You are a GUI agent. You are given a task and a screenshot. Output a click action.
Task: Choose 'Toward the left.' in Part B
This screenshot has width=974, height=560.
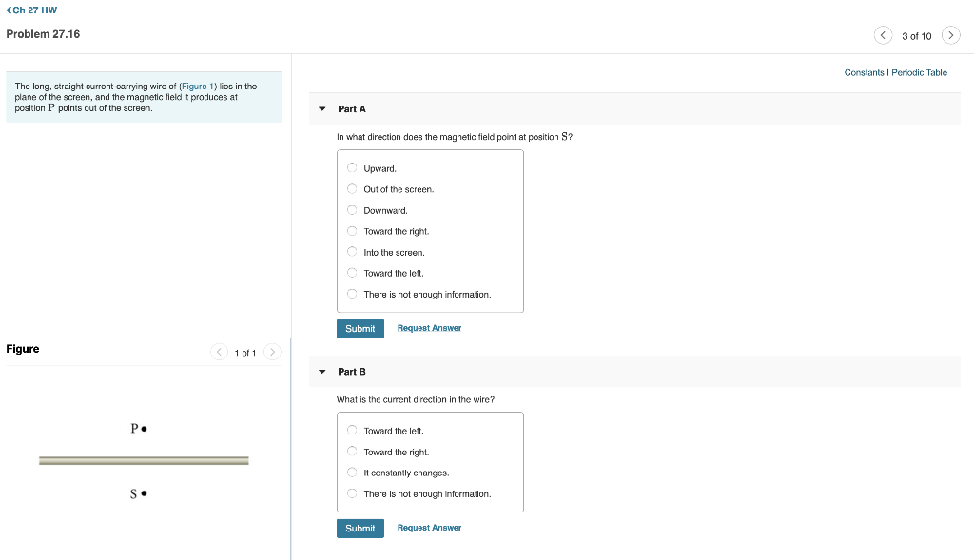click(x=352, y=431)
